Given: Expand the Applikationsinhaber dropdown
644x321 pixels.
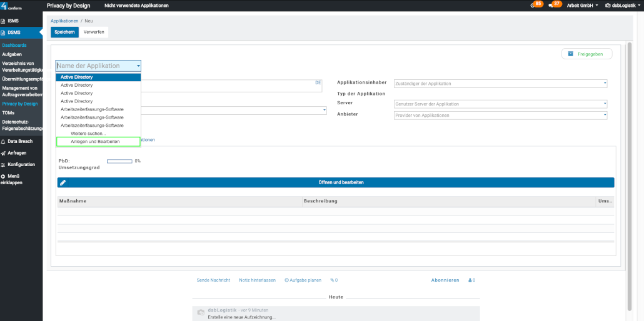Looking at the screenshot, I should [x=500, y=84].
